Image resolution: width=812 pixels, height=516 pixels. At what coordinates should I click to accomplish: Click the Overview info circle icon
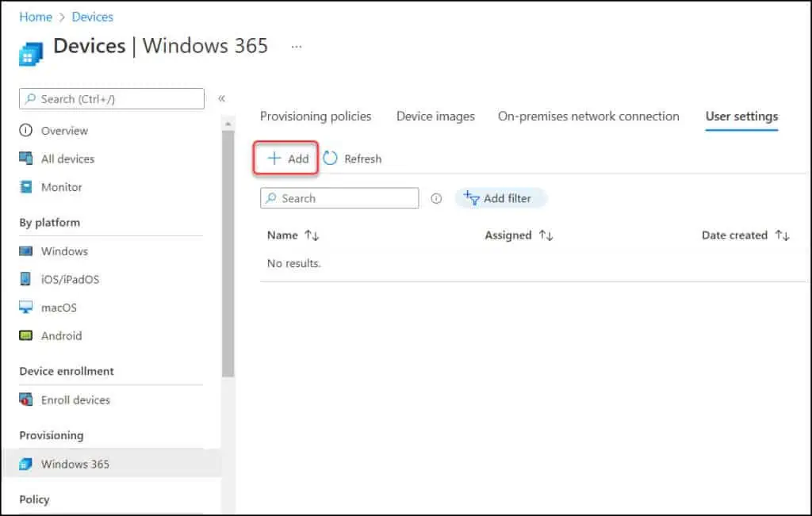tap(26, 130)
